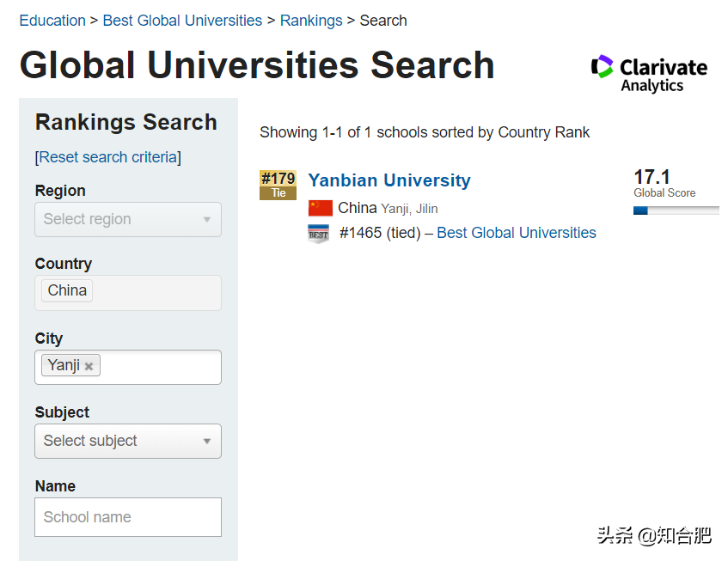
Task: Click the China country tag
Action: (67, 290)
